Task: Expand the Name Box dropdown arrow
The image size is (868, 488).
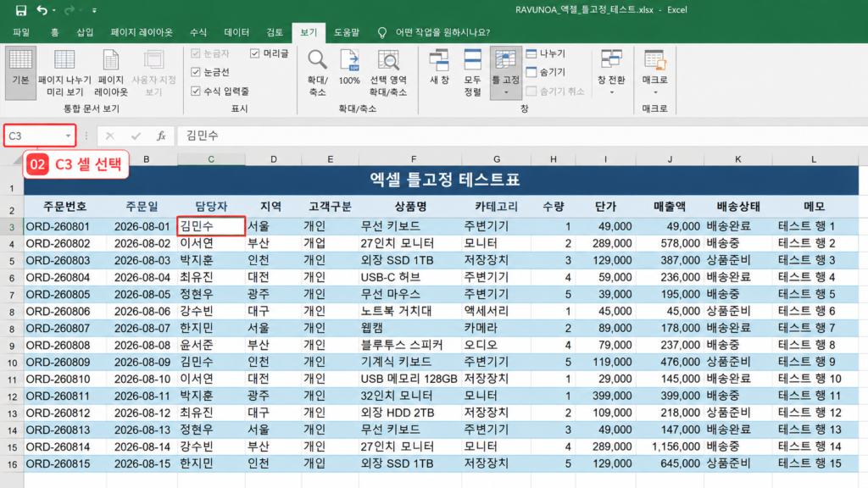Action: [68, 136]
